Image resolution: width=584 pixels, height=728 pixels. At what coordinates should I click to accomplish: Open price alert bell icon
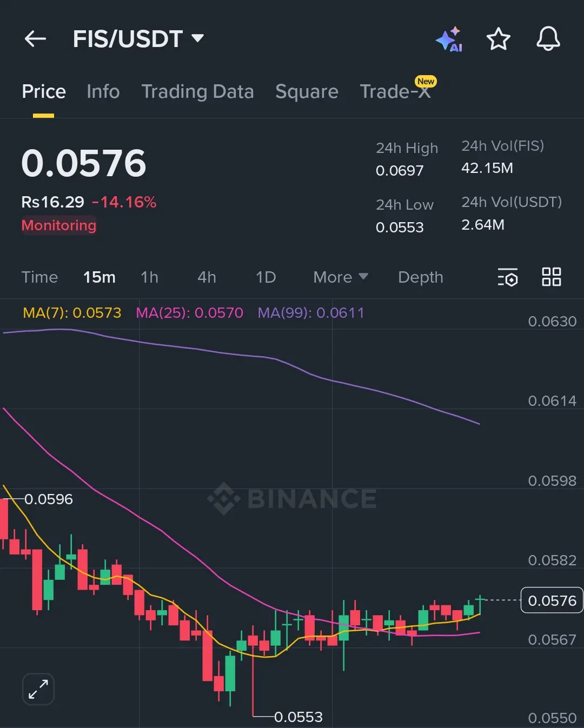[548, 39]
